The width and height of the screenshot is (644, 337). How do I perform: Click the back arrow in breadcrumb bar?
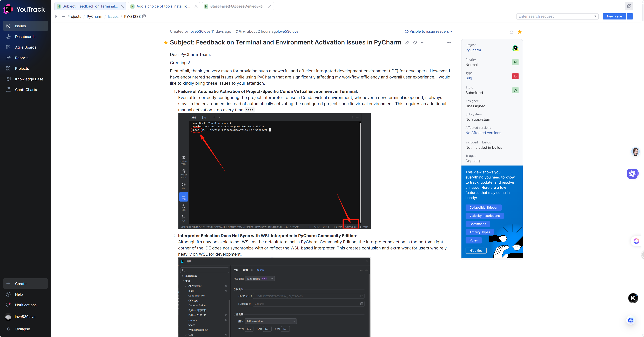click(64, 17)
